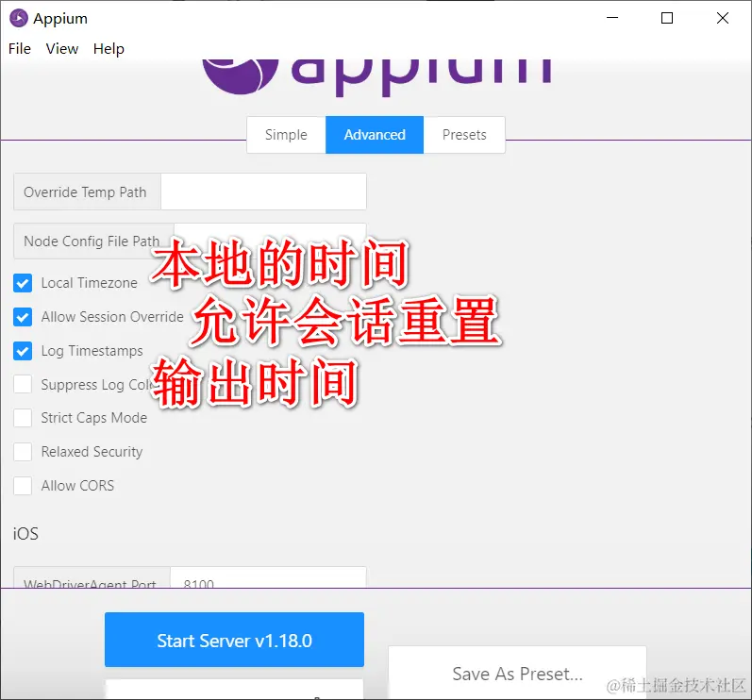Check the Allow CORS checkbox

23,486
